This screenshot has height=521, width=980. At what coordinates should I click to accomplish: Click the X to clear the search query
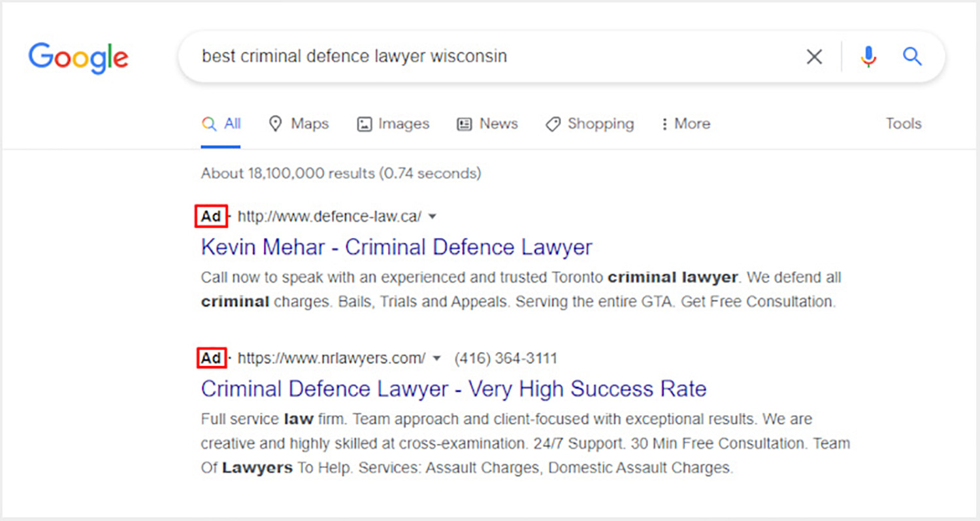(814, 57)
